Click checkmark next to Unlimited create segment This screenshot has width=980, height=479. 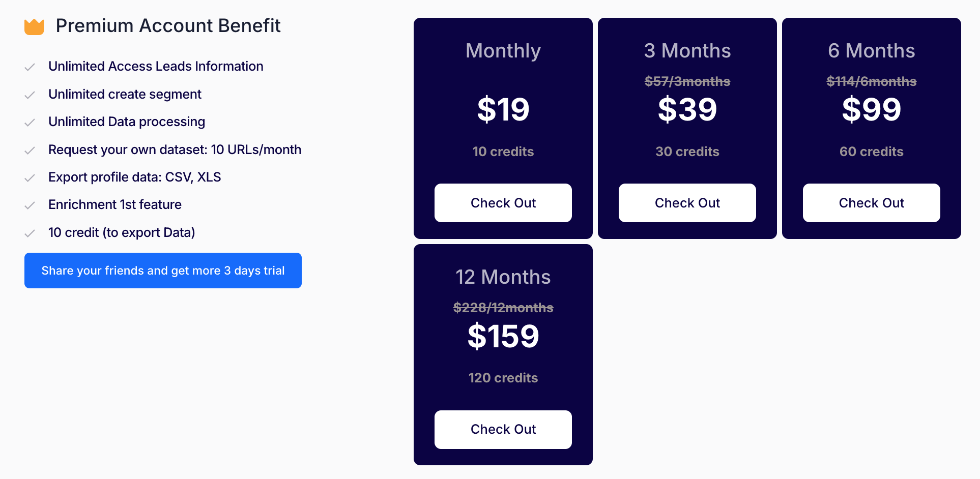pyautogui.click(x=30, y=95)
